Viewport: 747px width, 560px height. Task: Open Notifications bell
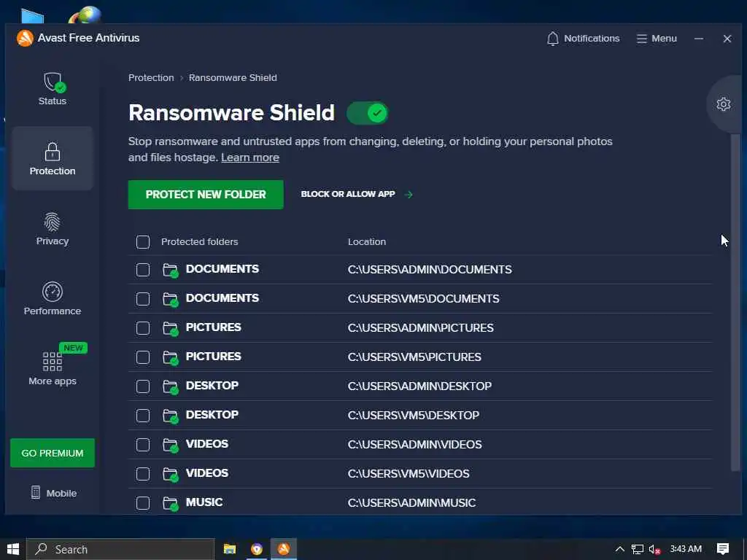(x=583, y=39)
